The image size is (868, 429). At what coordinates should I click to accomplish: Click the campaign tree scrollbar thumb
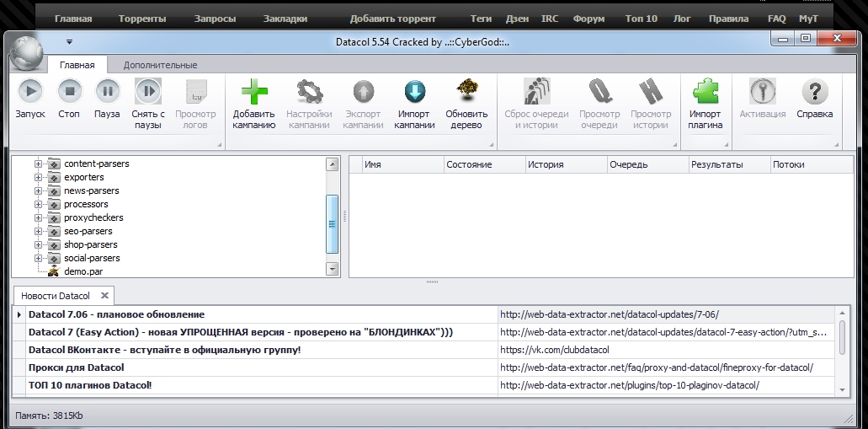pos(333,224)
